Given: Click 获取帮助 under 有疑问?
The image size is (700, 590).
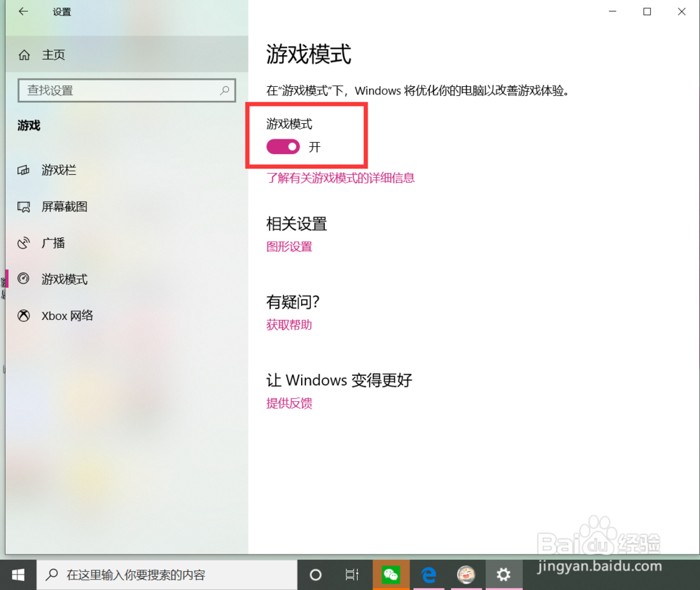Looking at the screenshot, I should click(289, 325).
